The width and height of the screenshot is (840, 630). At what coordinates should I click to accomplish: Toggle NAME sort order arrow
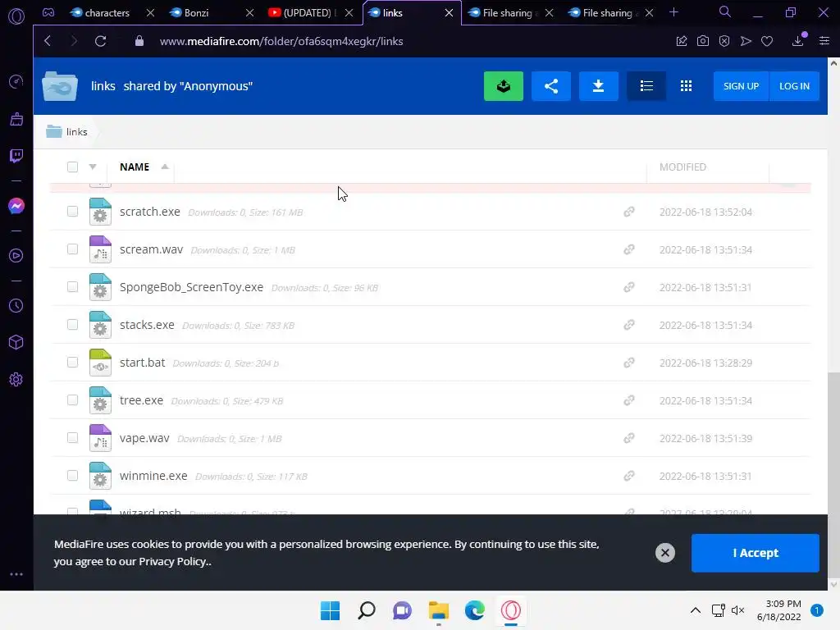click(x=165, y=167)
